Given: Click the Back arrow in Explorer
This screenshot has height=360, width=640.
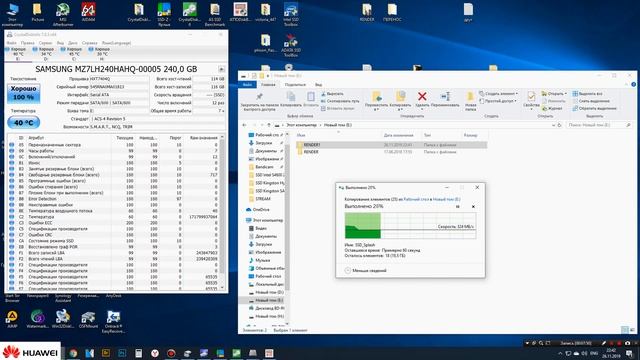Looking at the screenshot, I should [244, 125].
